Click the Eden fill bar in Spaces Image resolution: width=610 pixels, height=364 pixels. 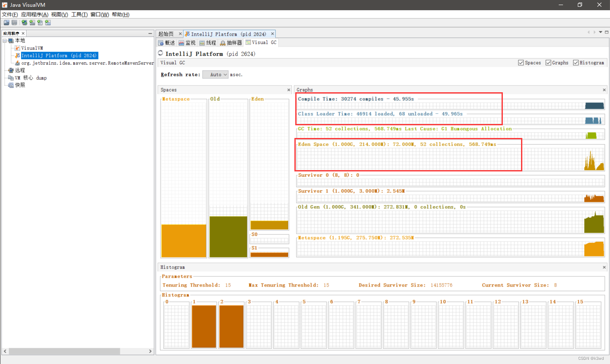pyautogui.click(x=269, y=225)
